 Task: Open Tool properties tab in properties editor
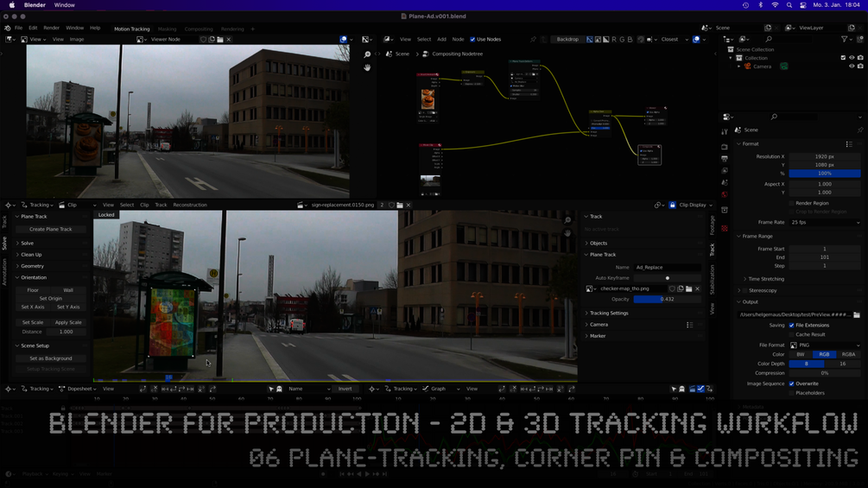tap(725, 131)
